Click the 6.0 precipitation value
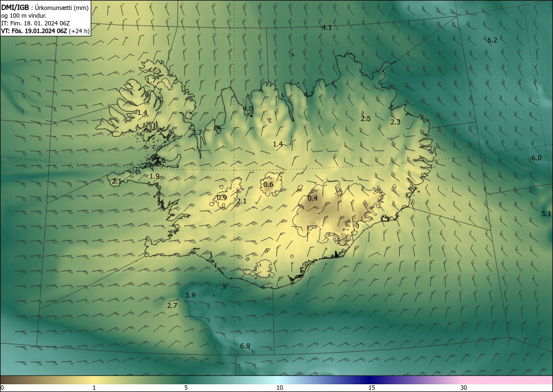This screenshot has height=392, width=553. pyautogui.click(x=536, y=158)
